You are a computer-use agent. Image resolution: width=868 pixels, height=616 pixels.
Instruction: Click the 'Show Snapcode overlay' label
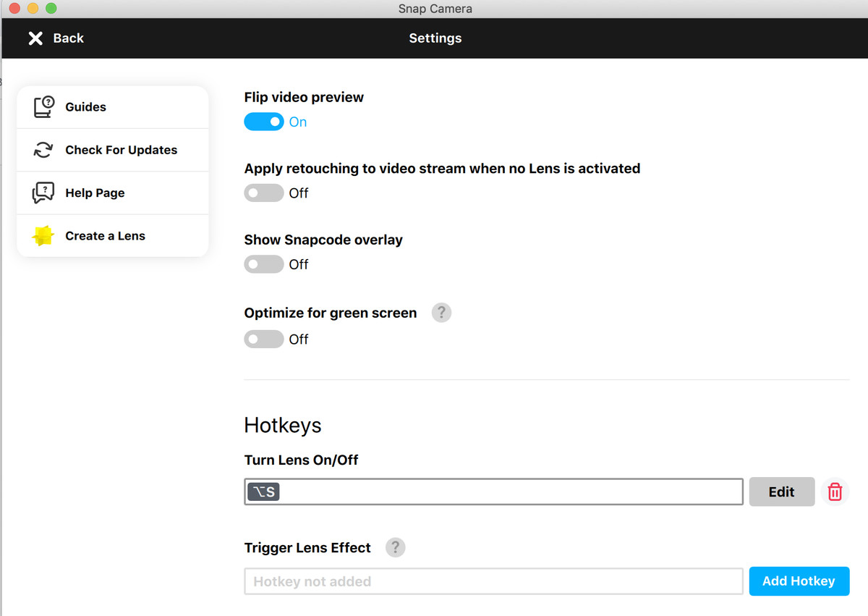[x=323, y=240]
